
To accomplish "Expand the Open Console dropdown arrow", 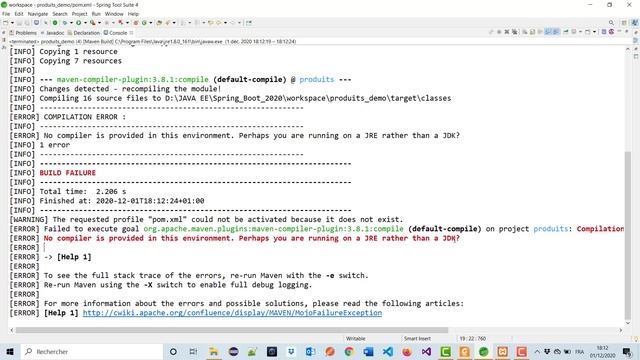I will (594, 32).
